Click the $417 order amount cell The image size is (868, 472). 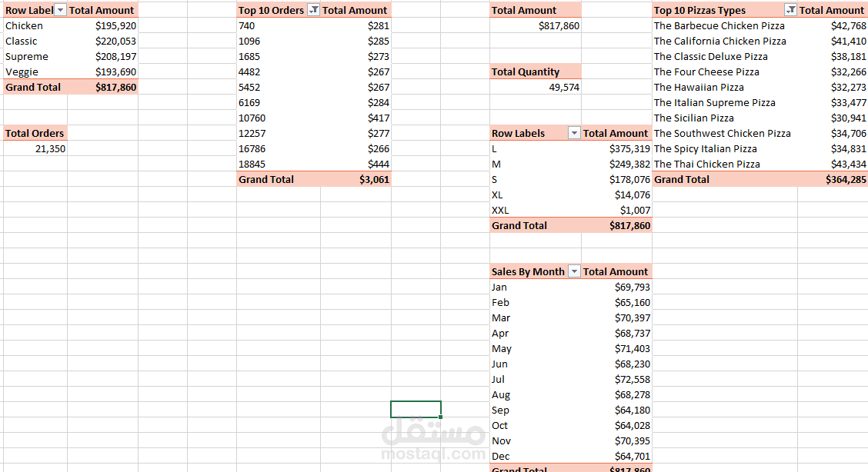pyautogui.click(x=356, y=118)
